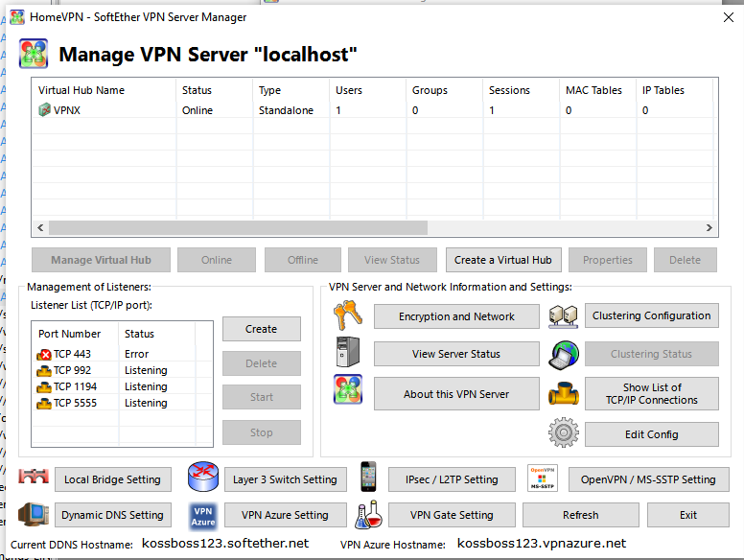This screenshot has height=560, width=744.
Task: Open Local Bridge Setting
Action: click(x=113, y=479)
